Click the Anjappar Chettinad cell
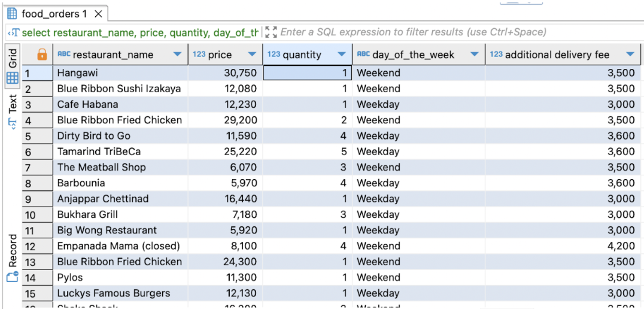Viewport: 644px width, 309px height. 121,199
